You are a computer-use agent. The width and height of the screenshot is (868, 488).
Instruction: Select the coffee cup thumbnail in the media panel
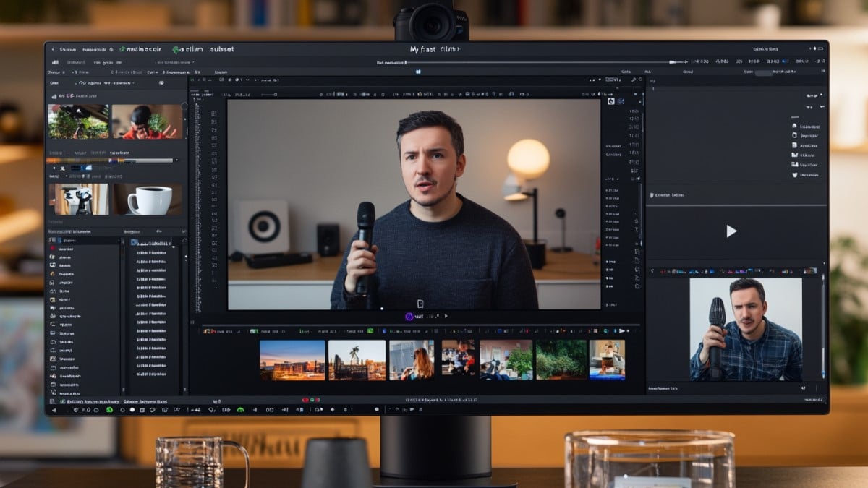tap(148, 199)
